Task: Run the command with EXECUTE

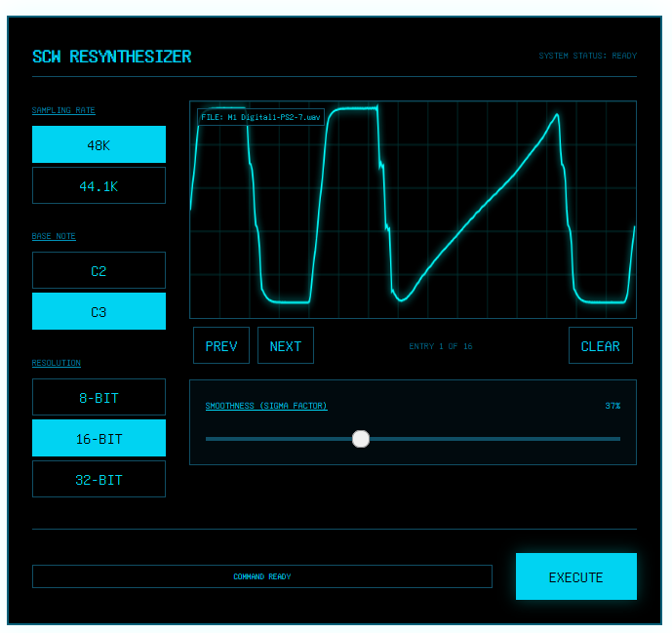Action: pyautogui.click(x=575, y=576)
